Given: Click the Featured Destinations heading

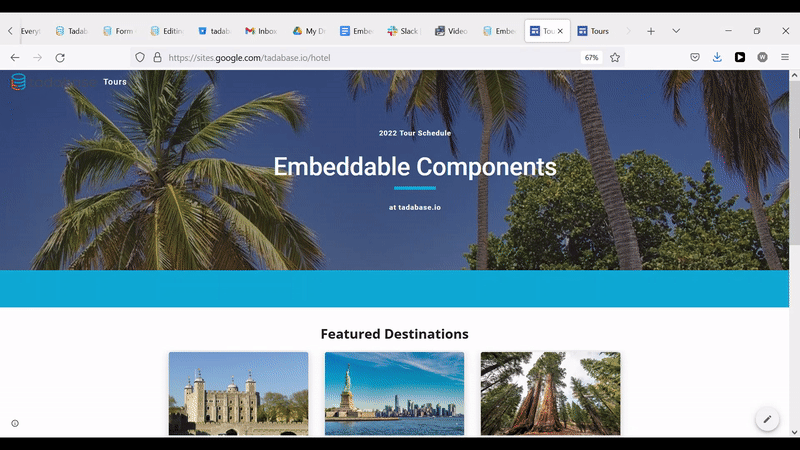Looking at the screenshot, I should pos(394,334).
